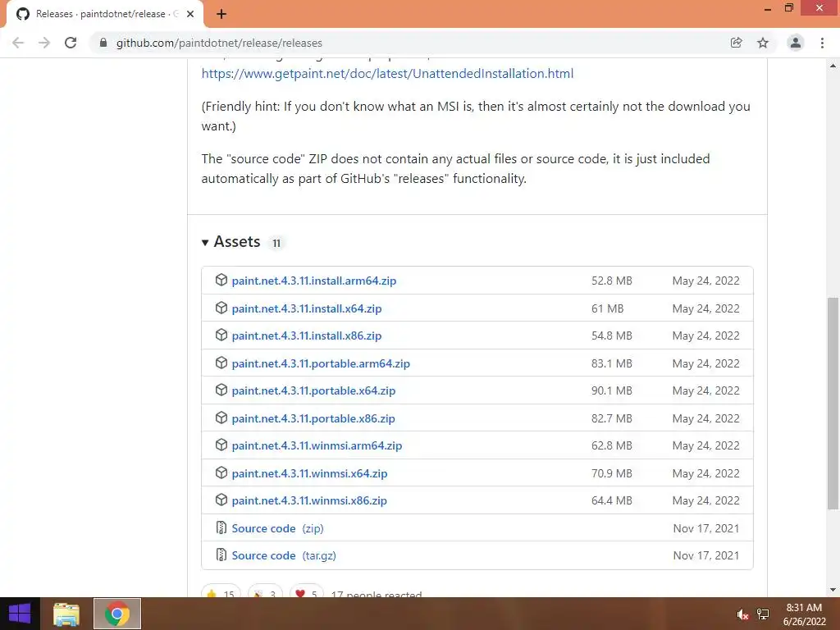Click the 70.9 MB size text
The height and width of the screenshot is (630, 840).
pyautogui.click(x=612, y=473)
